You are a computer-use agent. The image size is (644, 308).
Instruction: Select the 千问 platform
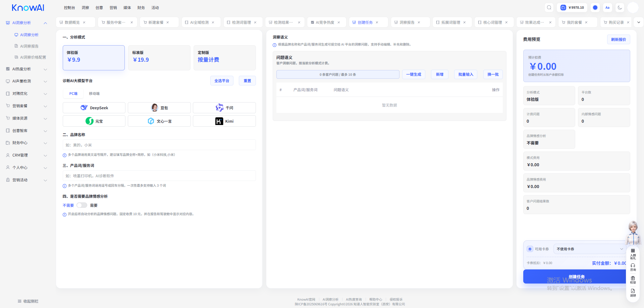[224, 108]
